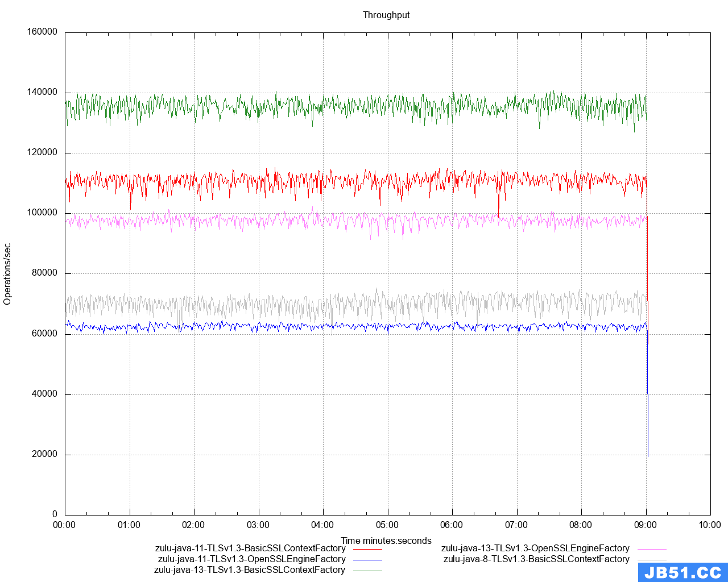Select legend entry zulu-java-13-TLSv1.3-OpenSSLEngineFactory
The image size is (728, 582).
click(535, 548)
